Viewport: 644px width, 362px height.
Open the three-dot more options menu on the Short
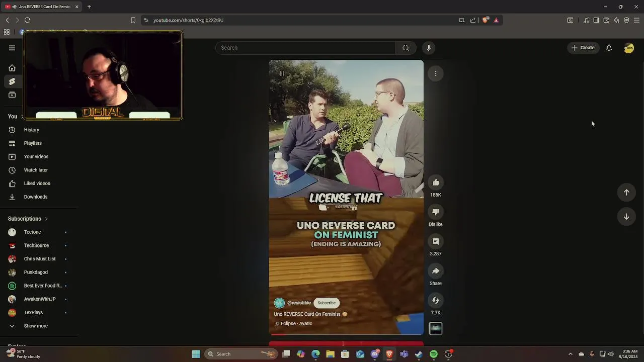436,73
